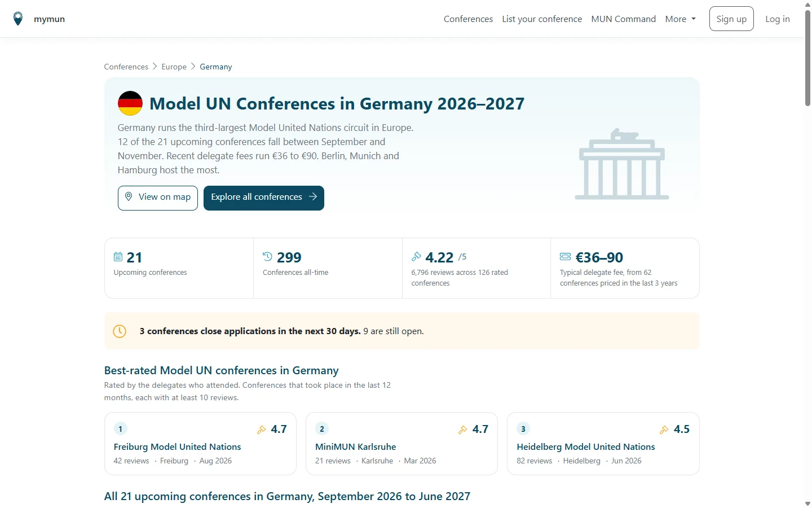Image resolution: width=812 pixels, height=508 pixels.
Task: Go to MUN Command
Action: click(623, 19)
